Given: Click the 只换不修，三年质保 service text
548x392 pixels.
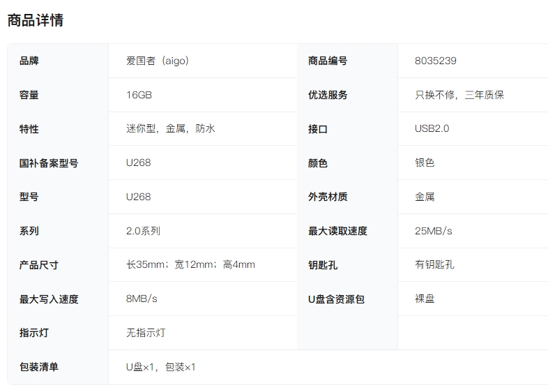Looking at the screenshot, I should (459, 95).
